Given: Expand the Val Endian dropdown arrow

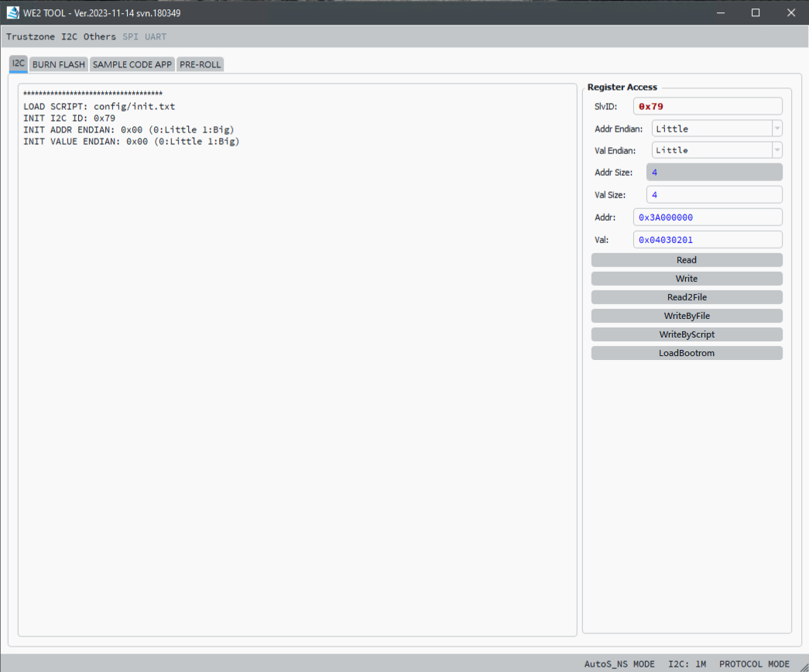Looking at the screenshot, I should pos(777,150).
